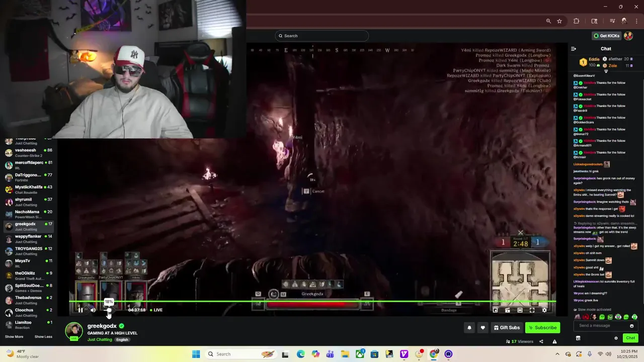Click the Chrome zoom magnifier icon
Screen dimensions: 644x362
[548, 21]
